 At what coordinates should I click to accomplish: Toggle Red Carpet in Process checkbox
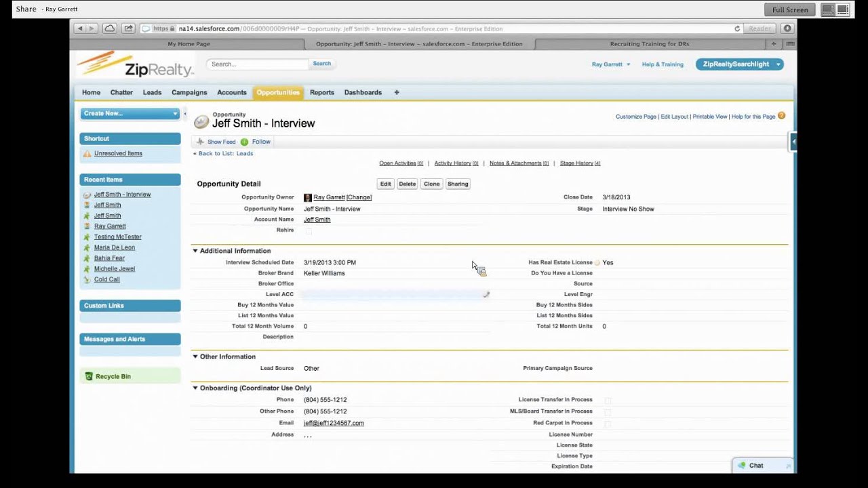click(608, 424)
